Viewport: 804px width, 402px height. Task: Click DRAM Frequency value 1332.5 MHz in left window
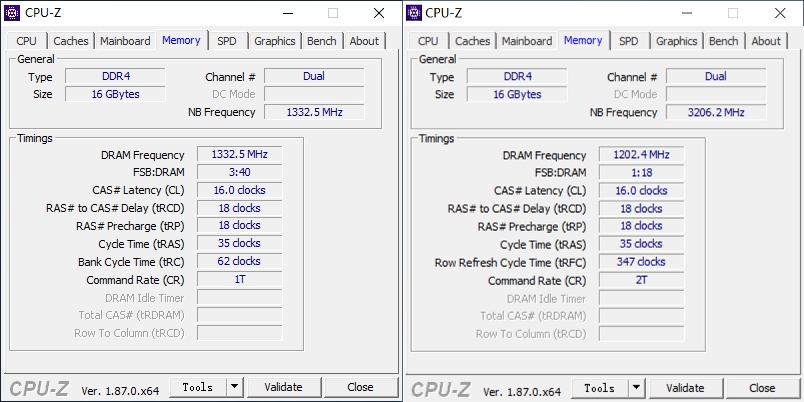click(x=239, y=154)
